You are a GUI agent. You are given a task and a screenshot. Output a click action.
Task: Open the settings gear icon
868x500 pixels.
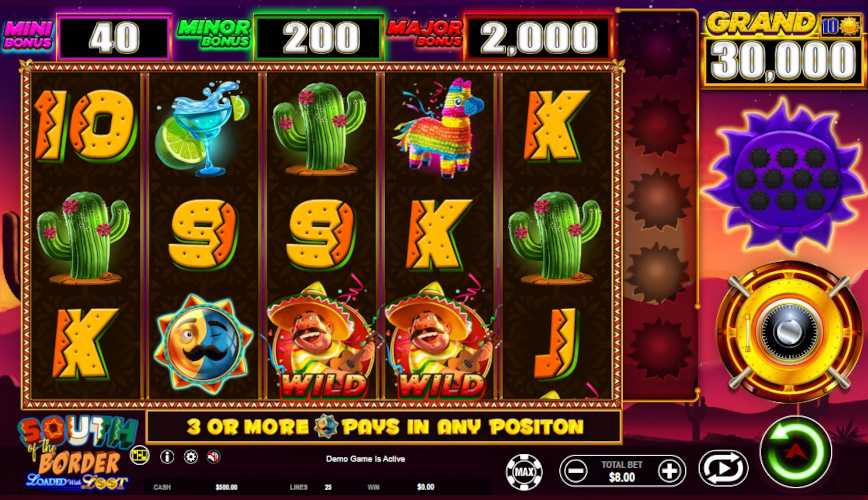click(191, 457)
